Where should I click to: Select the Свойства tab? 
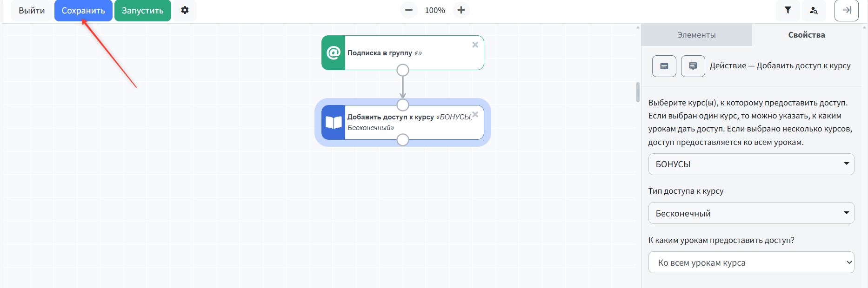[806, 35]
